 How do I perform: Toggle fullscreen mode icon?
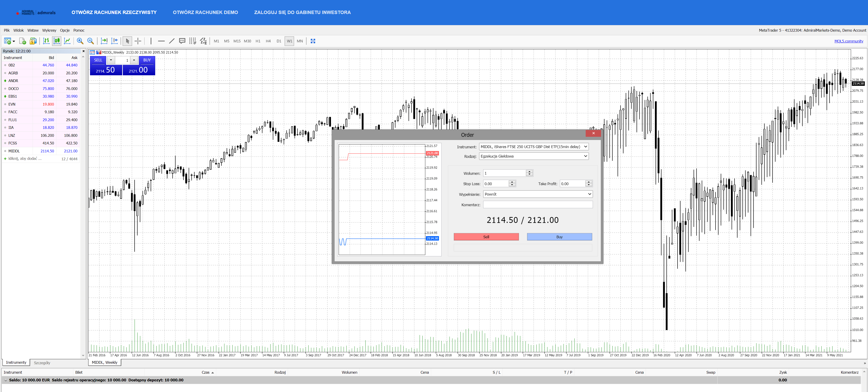[x=313, y=41]
